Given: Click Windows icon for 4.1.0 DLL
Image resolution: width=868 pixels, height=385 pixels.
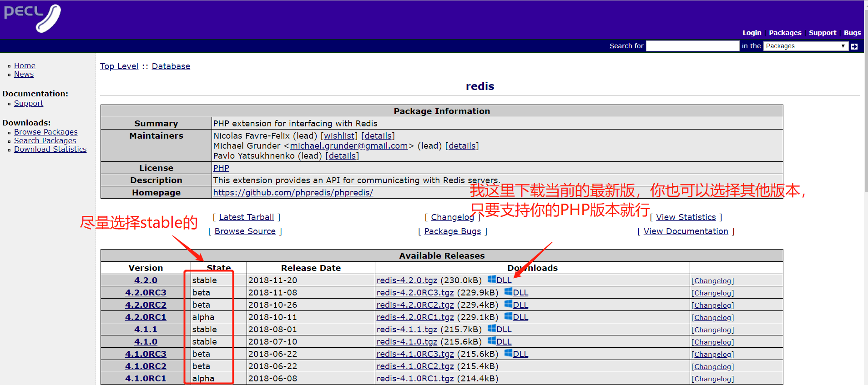Looking at the screenshot, I should (x=491, y=340).
